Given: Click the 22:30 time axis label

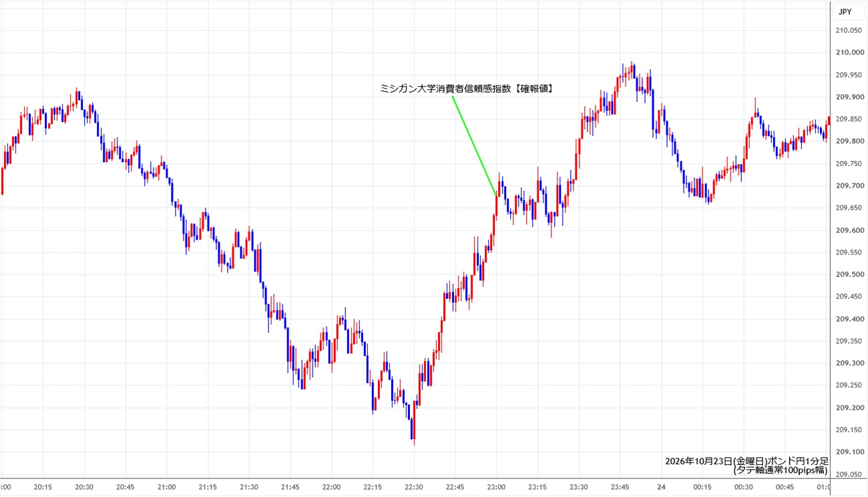Looking at the screenshot, I should point(414,488).
